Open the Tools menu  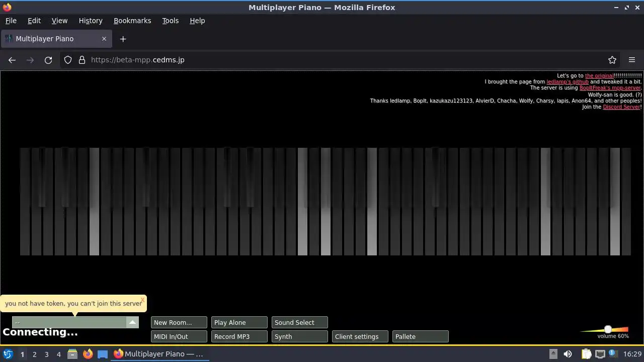(170, 21)
